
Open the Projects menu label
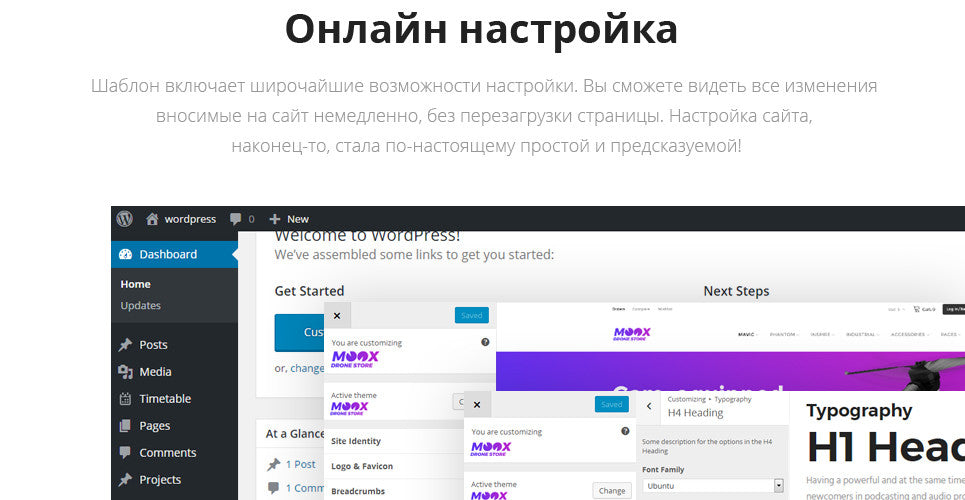click(160, 480)
